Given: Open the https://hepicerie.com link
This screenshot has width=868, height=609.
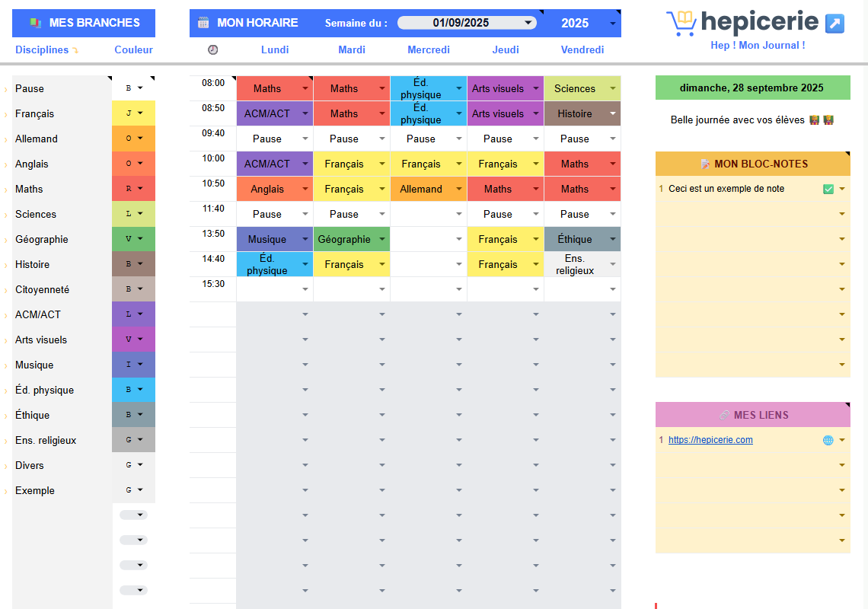Looking at the screenshot, I should point(710,440).
